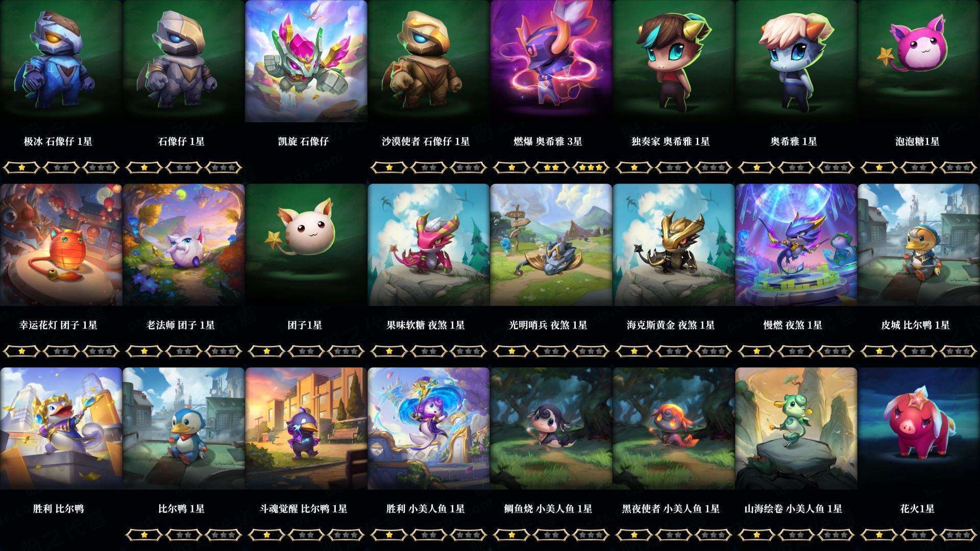980x551 pixels.
Task: Select one-star badge under 花火
Action: pos(879,535)
